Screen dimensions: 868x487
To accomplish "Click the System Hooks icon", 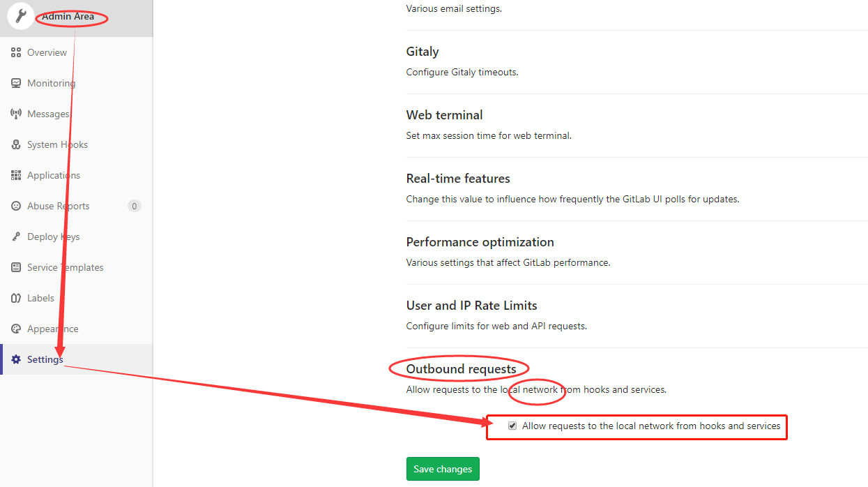I will click(16, 144).
